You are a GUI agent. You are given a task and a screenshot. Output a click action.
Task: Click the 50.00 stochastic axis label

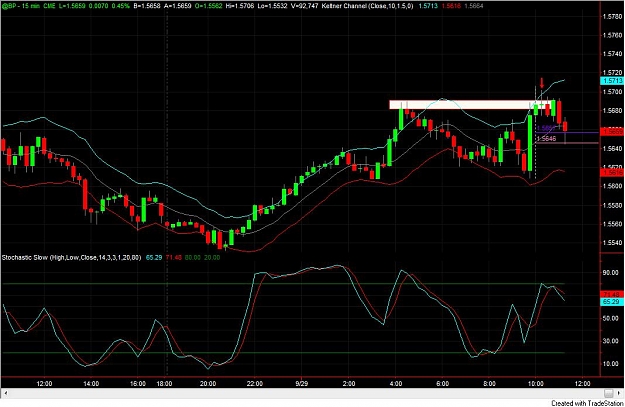point(610,319)
